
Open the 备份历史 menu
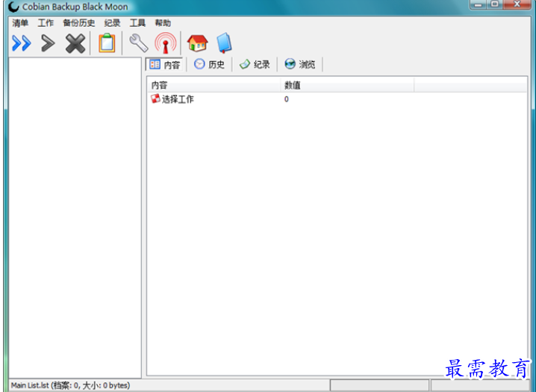[x=79, y=23]
